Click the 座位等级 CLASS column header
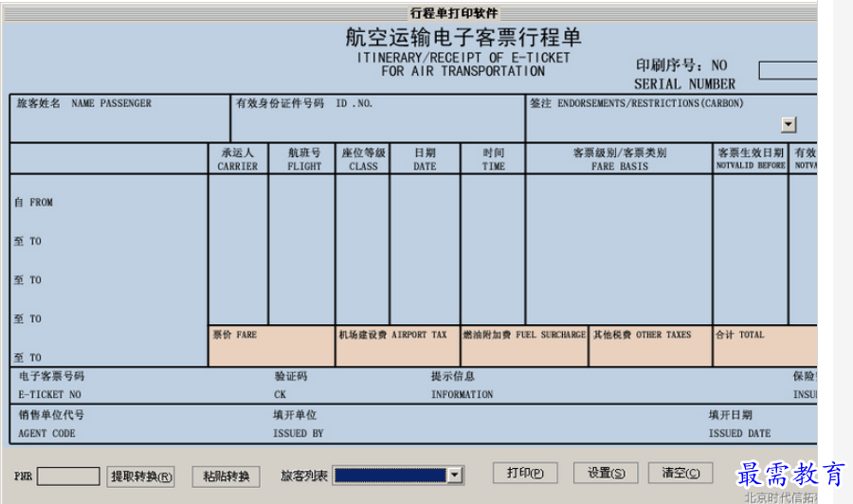853x504 pixels. pos(363,159)
